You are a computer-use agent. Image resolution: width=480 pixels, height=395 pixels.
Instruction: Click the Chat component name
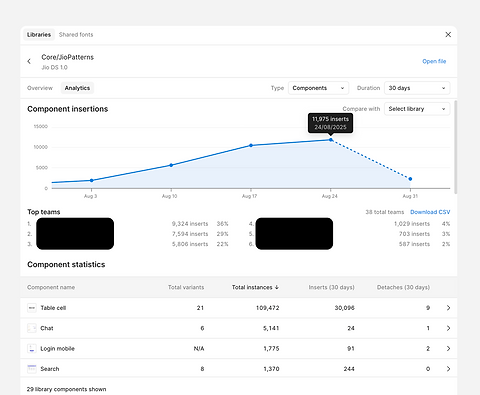tap(47, 328)
